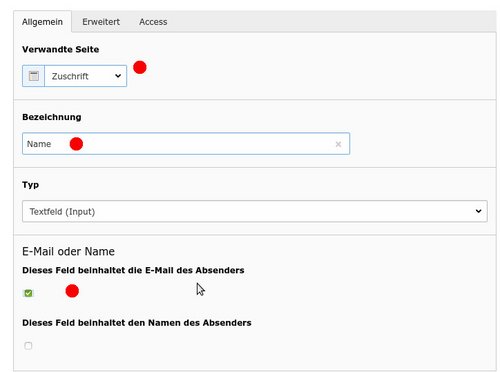Screen dimensions: 500x372
Task: Click the page icon beside Zuschrift
Action: [34, 76]
